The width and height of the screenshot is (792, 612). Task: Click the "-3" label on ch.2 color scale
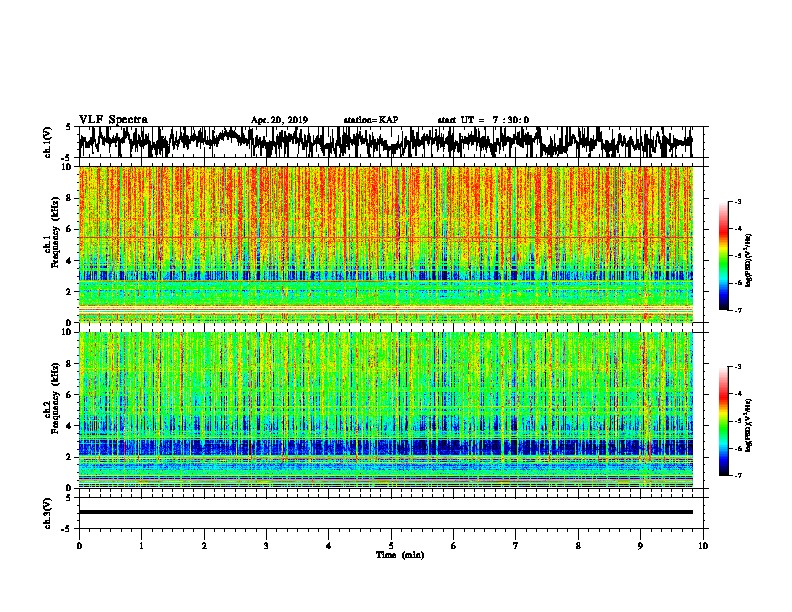[737, 367]
